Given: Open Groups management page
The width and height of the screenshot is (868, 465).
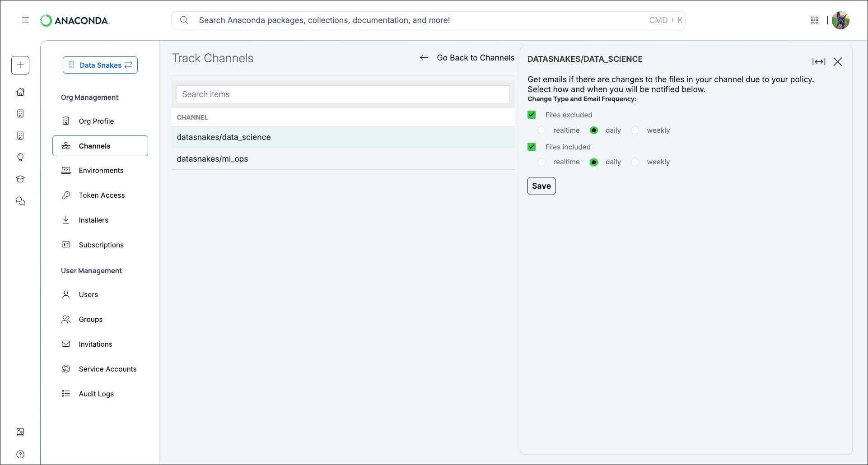Looking at the screenshot, I should point(100,319).
